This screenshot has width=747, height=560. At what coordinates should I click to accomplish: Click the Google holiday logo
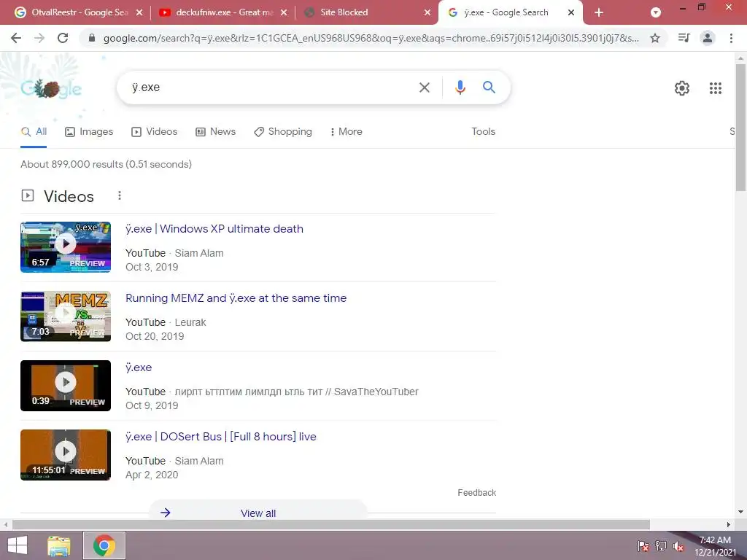point(51,88)
